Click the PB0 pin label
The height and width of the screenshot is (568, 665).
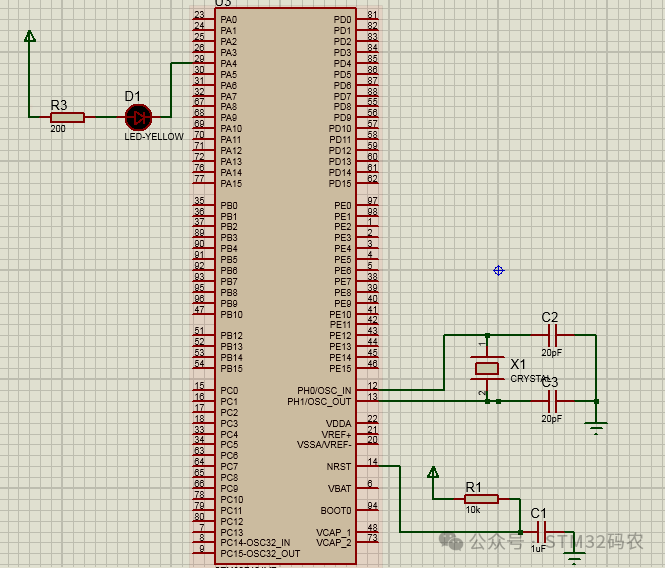pos(229,205)
